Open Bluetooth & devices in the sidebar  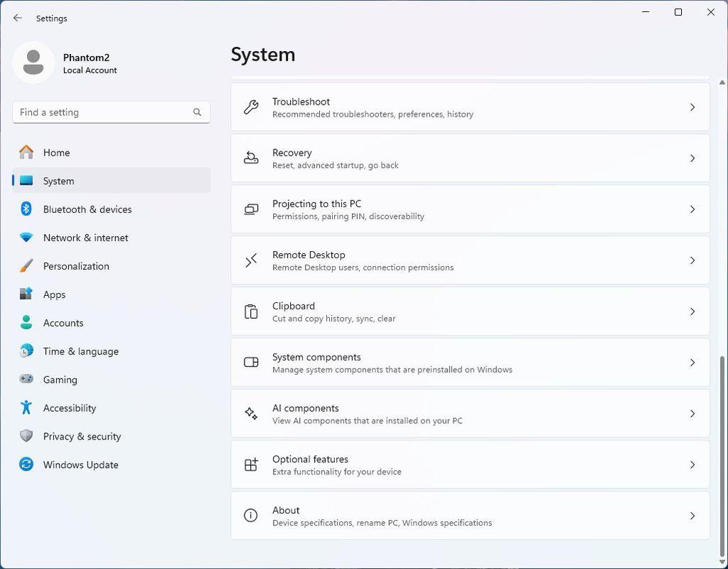[x=87, y=210]
